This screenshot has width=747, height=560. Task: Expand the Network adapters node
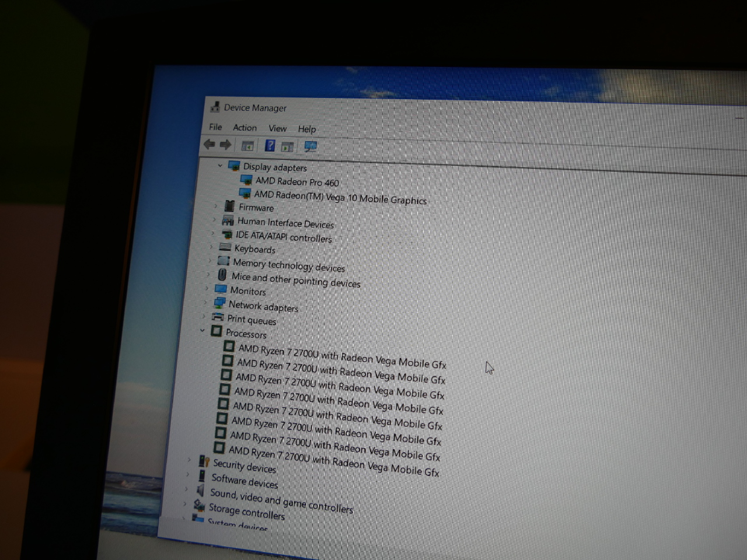[x=205, y=302]
